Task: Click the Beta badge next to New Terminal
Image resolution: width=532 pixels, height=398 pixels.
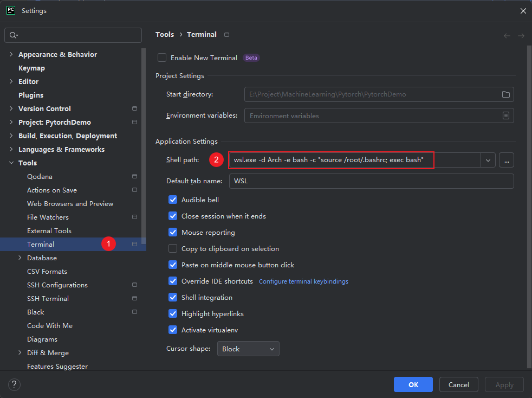Action: 251,57
